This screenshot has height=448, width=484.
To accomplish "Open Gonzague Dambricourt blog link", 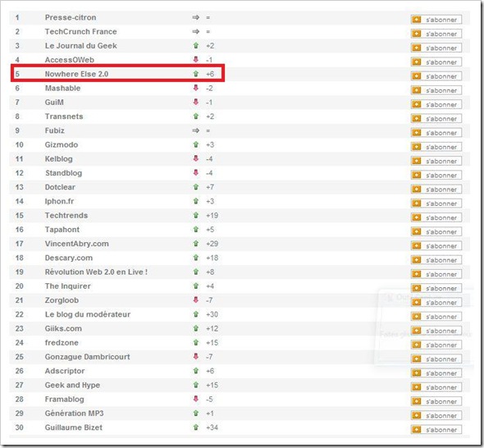I will tap(87, 357).
